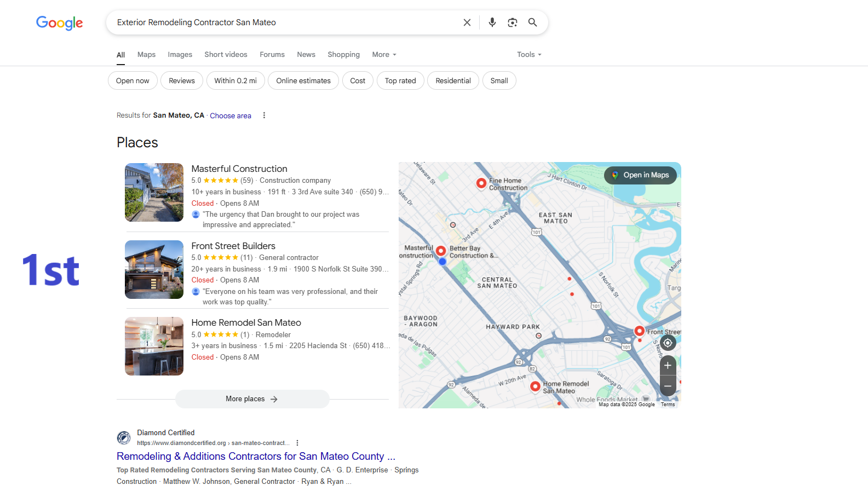Select the Home Remodel San Mateo map pin

point(536,386)
